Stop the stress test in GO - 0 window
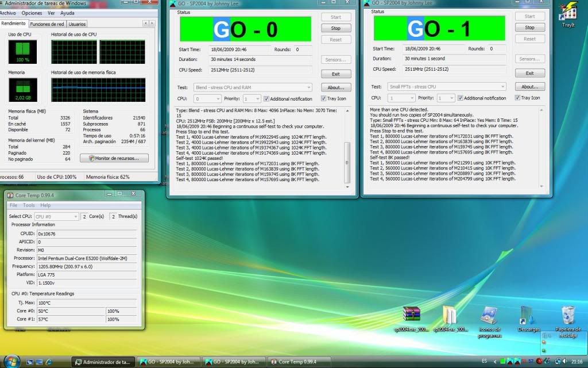This screenshot has width=588, height=368. pyautogui.click(x=336, y=28)
